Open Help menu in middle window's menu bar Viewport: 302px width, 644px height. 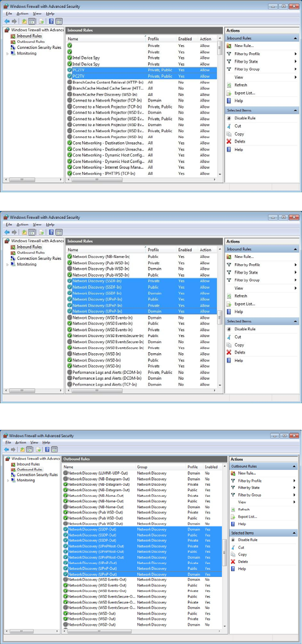tap(50, 224)
